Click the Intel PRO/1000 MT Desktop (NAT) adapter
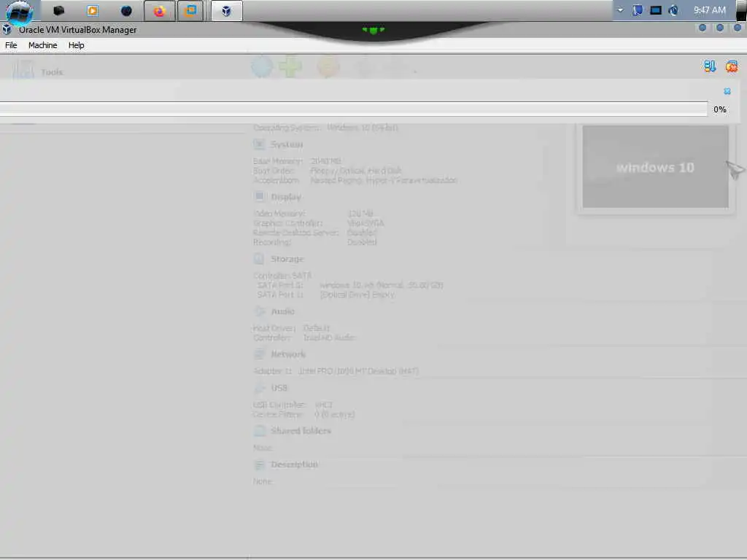The width and height of the screenshot is (747, 560). (x=358, y=371)
